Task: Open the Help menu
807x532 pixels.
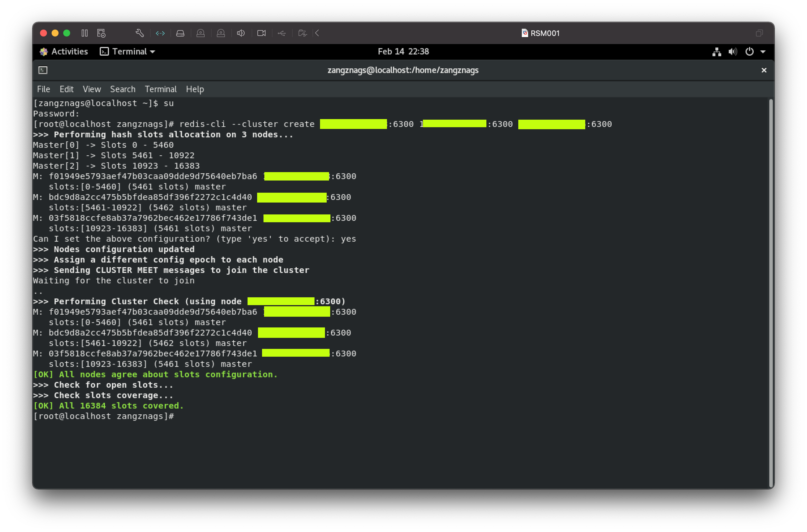Action: [x=195, y=89]
